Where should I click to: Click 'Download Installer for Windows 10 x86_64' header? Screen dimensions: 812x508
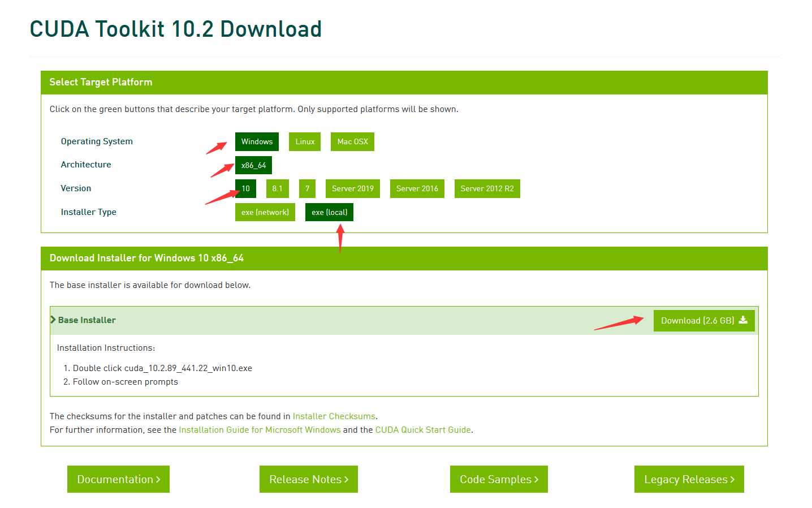coord(404,259)
